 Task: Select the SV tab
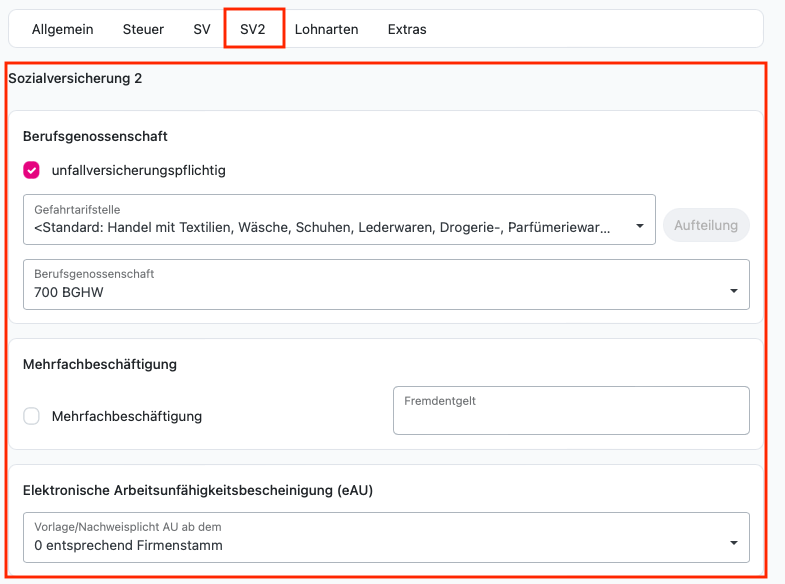(x=202, y=30)
